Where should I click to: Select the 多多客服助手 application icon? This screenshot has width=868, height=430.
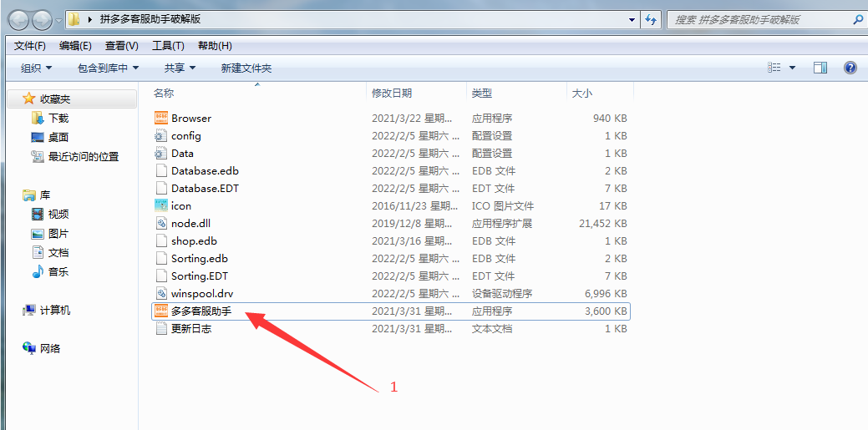point(161,311)
